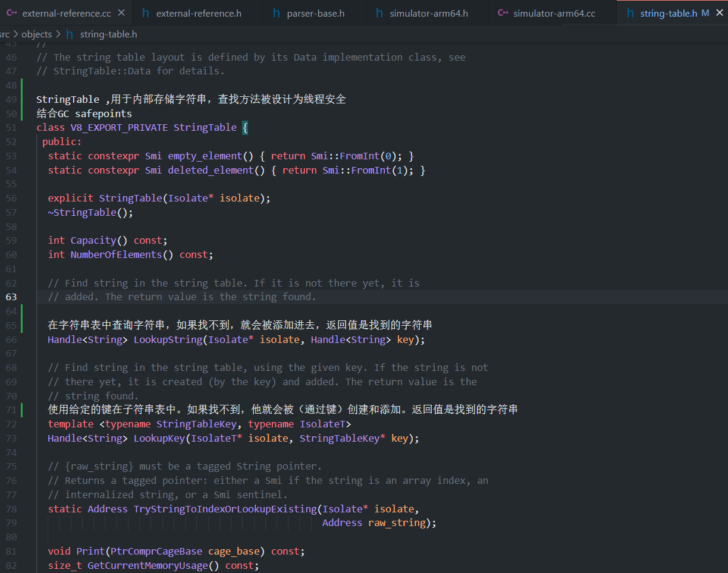Click the Chinese comment on line 65
The width and height of the screenshot is (728, 573).
(240, 325)
